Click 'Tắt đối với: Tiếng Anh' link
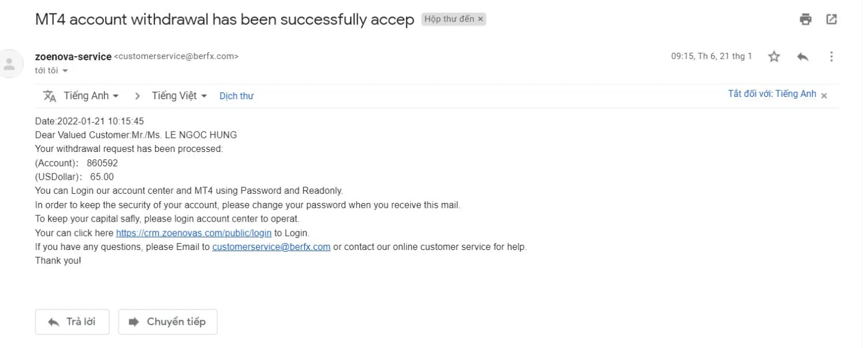This screenshot has height=348, width=868. click(x=772, y=94)
